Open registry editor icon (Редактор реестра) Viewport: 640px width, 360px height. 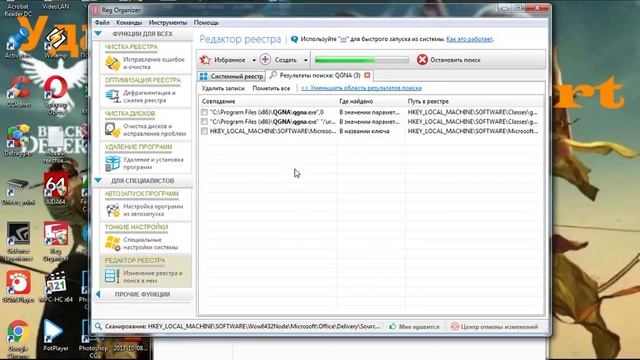[x=112, y=276]
